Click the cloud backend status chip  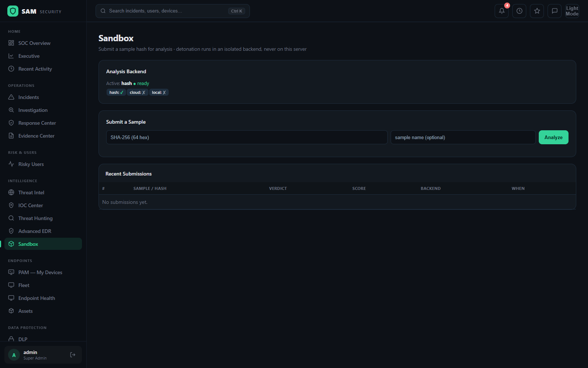pyautogui.click(x=137, y=92)
